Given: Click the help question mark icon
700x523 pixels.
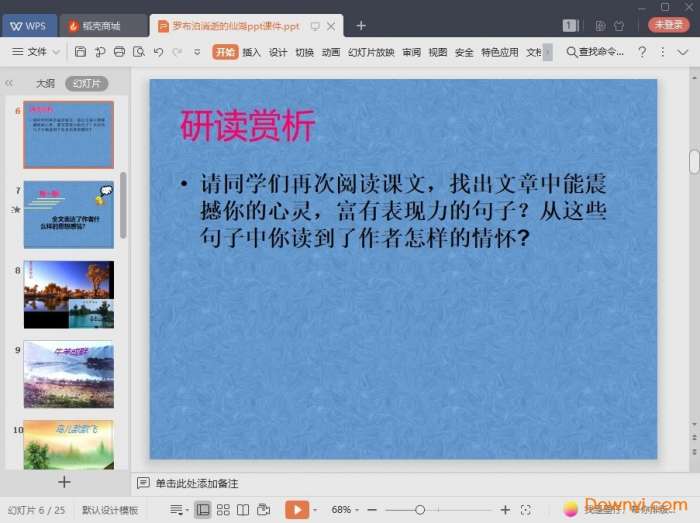Looking at the screenshot, I should pyautogui.click(x=642, y=52).
